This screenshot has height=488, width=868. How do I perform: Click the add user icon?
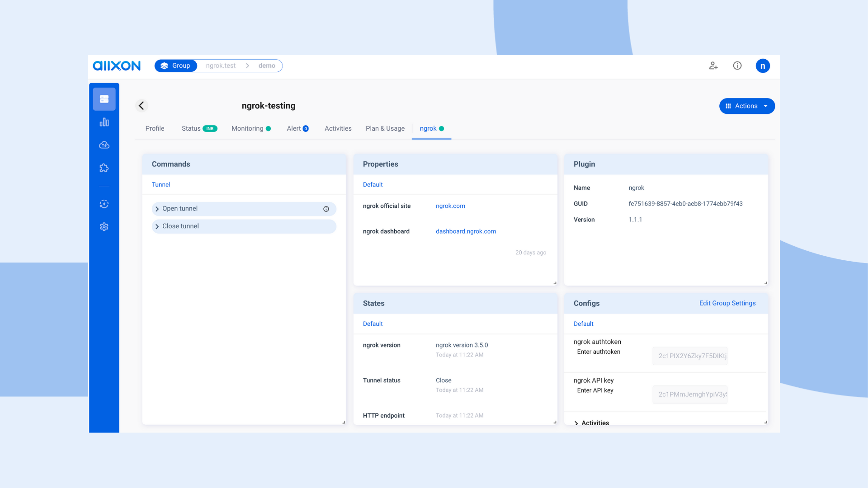tap(713, 66)
